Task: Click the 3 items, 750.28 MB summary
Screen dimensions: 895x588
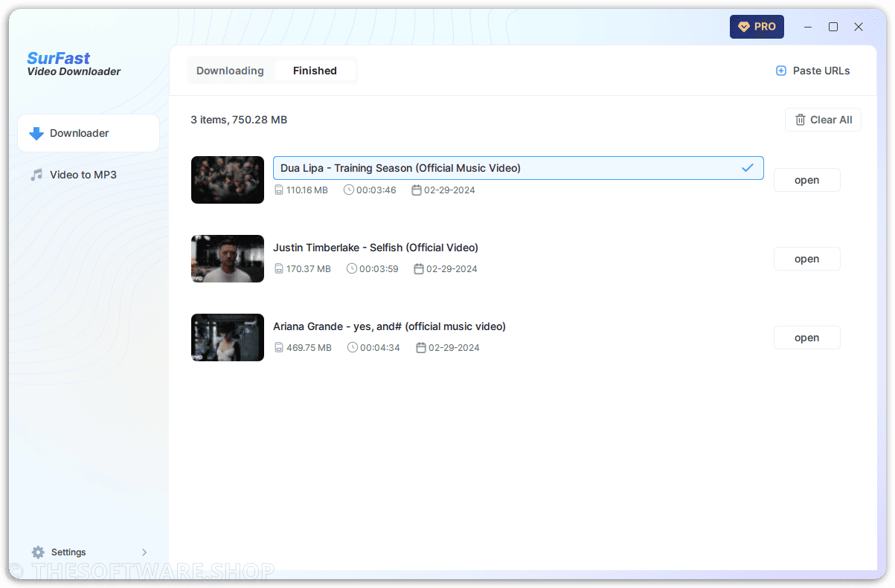Action: tap(239, 120)
